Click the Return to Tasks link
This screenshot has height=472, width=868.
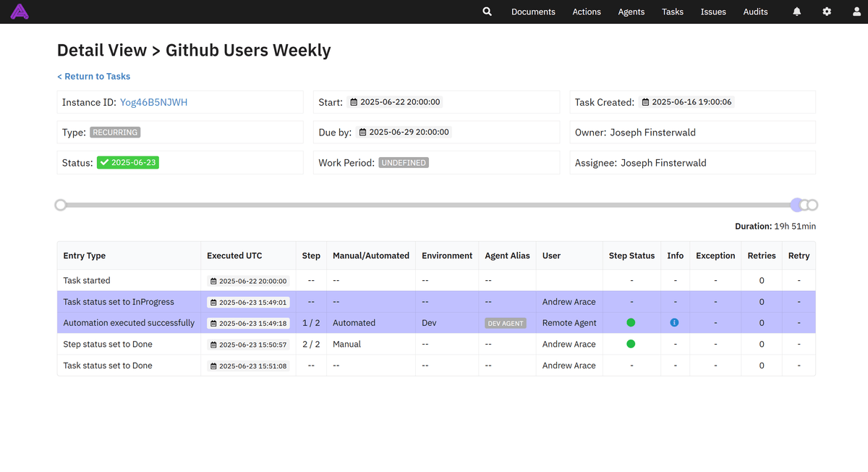pyautogui.click(x=94, y=76)
